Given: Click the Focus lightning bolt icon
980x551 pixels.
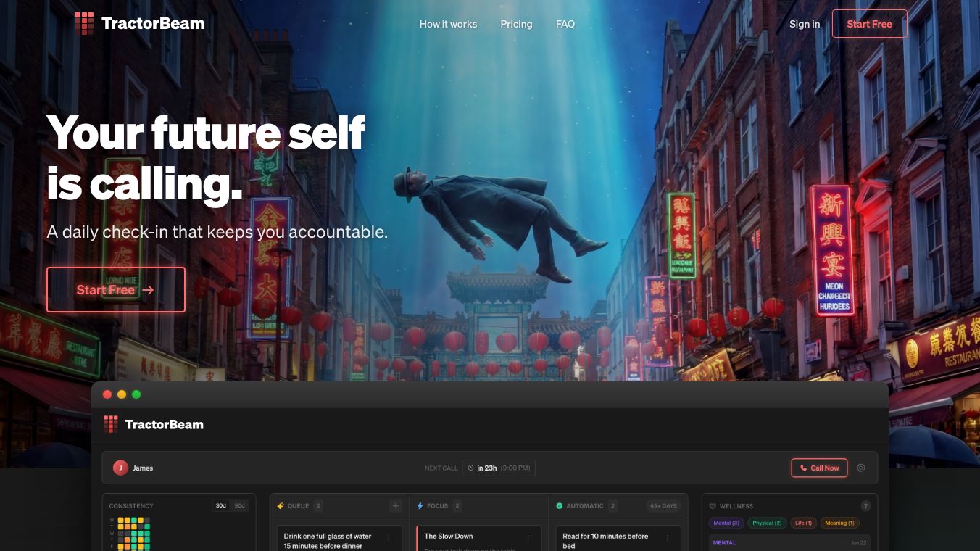Looking at the screenshot, I should 420,506.
